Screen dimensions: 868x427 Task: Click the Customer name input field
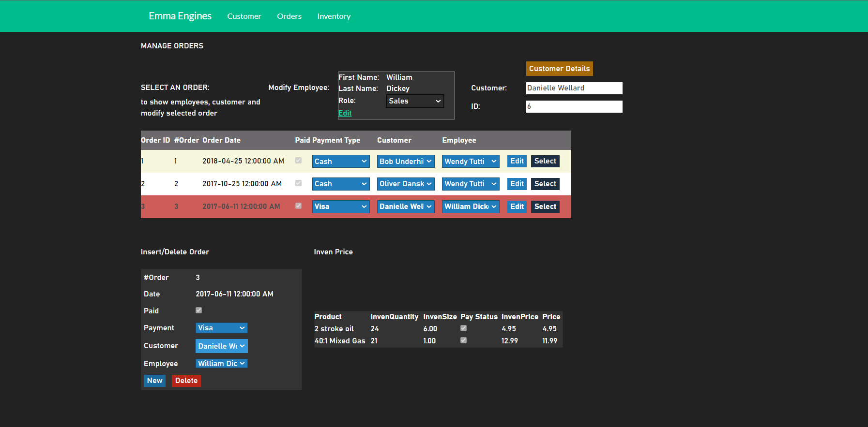pyautogui.click(x=574, y=88)
